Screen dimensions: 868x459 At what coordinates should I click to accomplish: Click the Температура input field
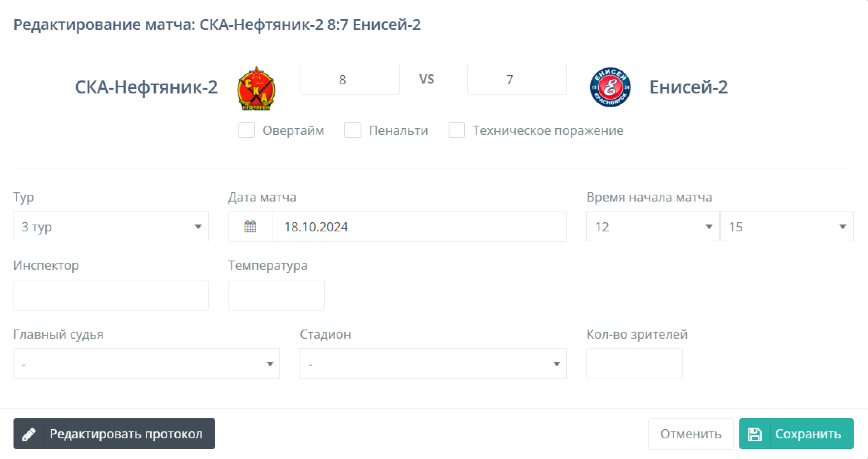pos(276,295)
